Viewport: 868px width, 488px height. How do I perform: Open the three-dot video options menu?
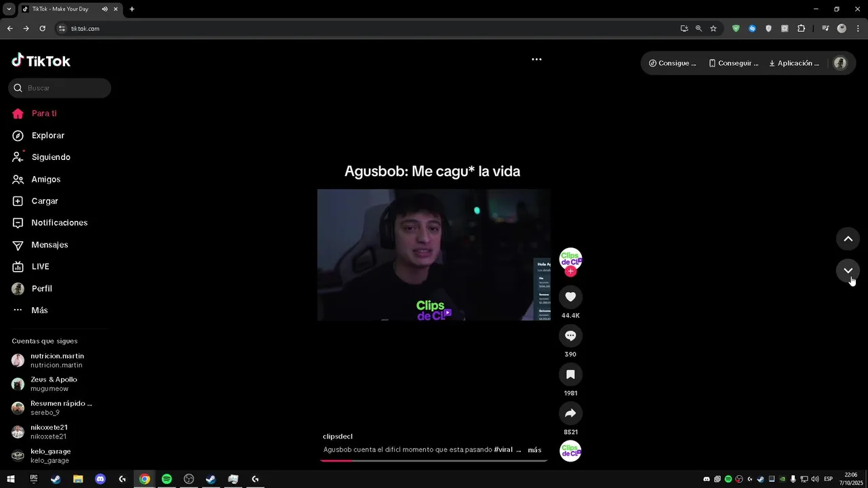click(x=536, y=60)
